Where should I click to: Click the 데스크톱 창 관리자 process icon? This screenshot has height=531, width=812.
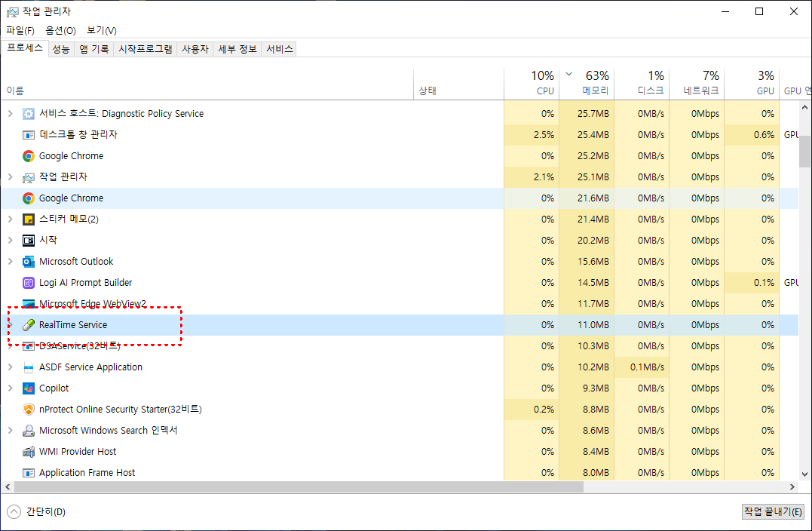point(29,135)
